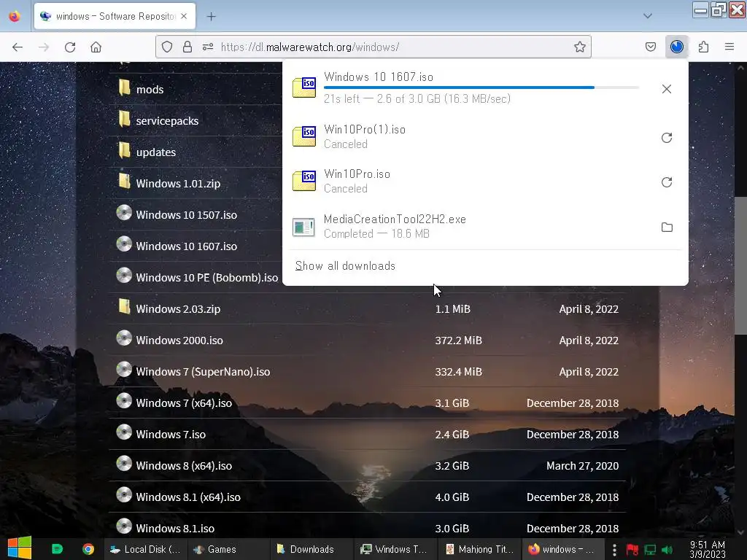This screenshot has width=747, height=560.
Task: Switch to Local Disk taskbar window
Action: point(145,549)
